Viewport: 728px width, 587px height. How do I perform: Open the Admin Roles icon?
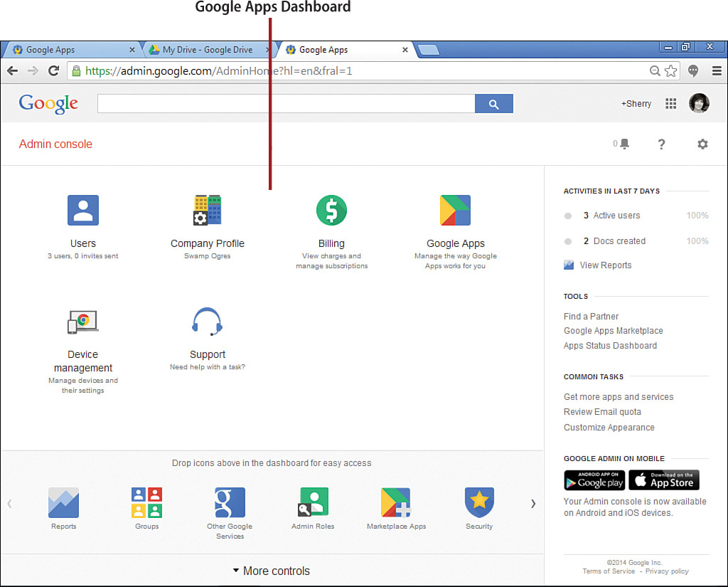point(313,502)
